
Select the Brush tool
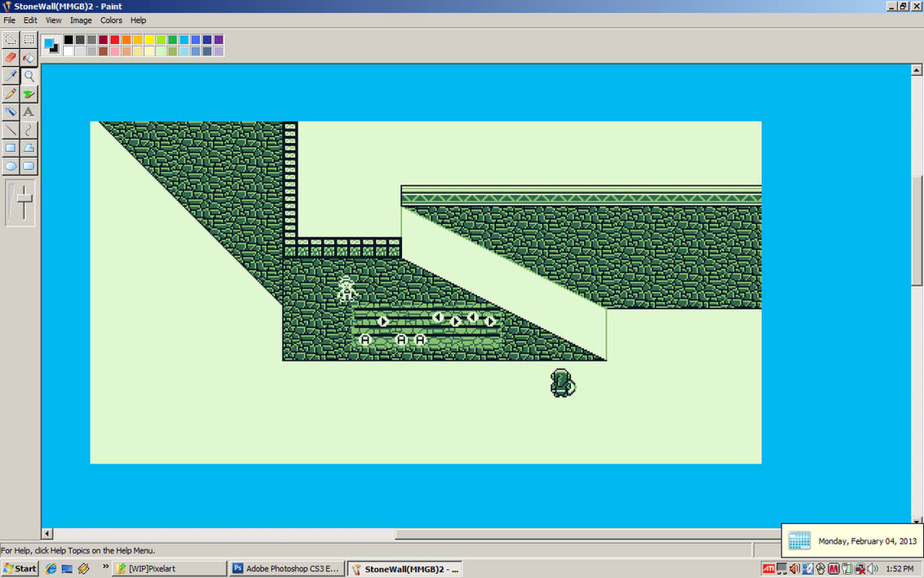pos(29,94)
